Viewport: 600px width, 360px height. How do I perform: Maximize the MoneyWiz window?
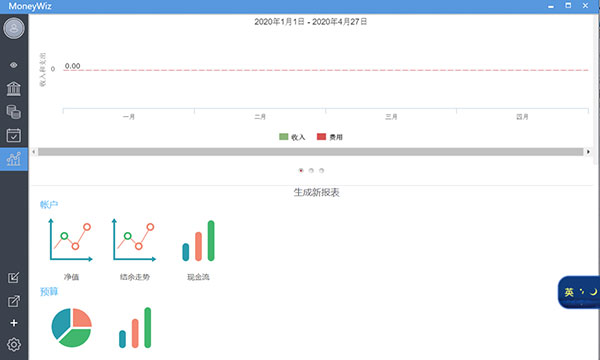coord(568,5)
